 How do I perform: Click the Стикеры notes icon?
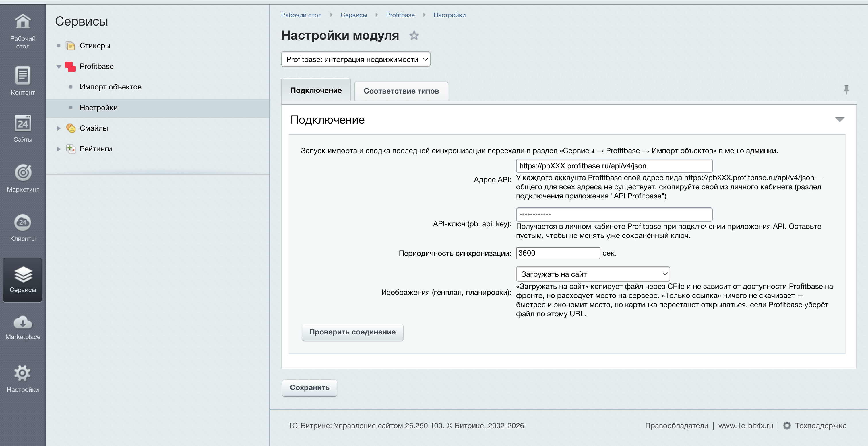(70, 45)
